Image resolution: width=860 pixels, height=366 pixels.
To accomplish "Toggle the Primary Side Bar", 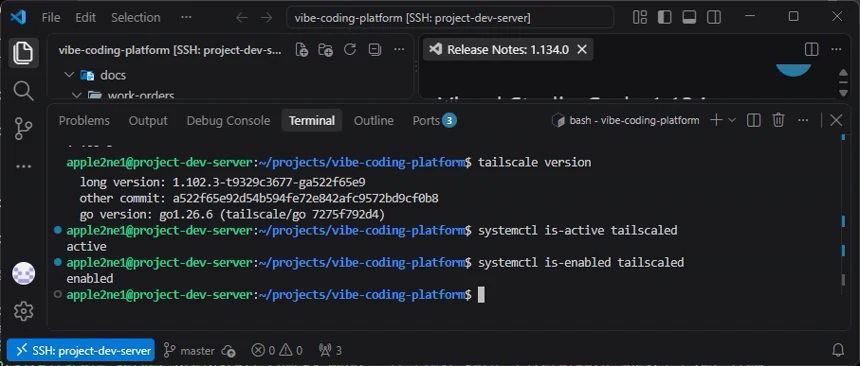I will 664,18.
